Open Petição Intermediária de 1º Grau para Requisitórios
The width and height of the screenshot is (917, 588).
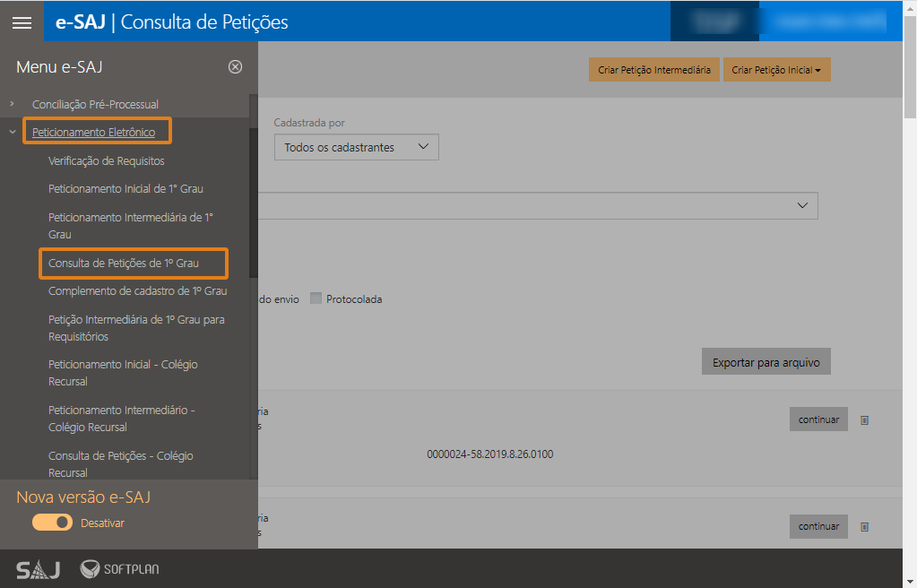136,328
